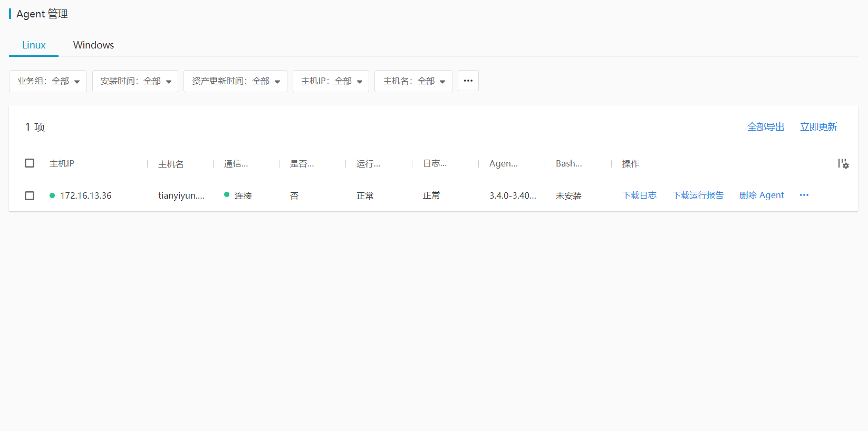Click the 主机IP column header
The width and height of the screenshot is (868, 431).
(x=62, y=164)
